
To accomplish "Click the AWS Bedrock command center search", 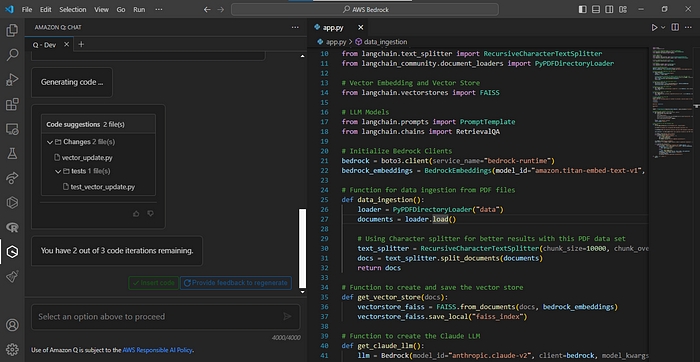I will (x=365, y=9).
